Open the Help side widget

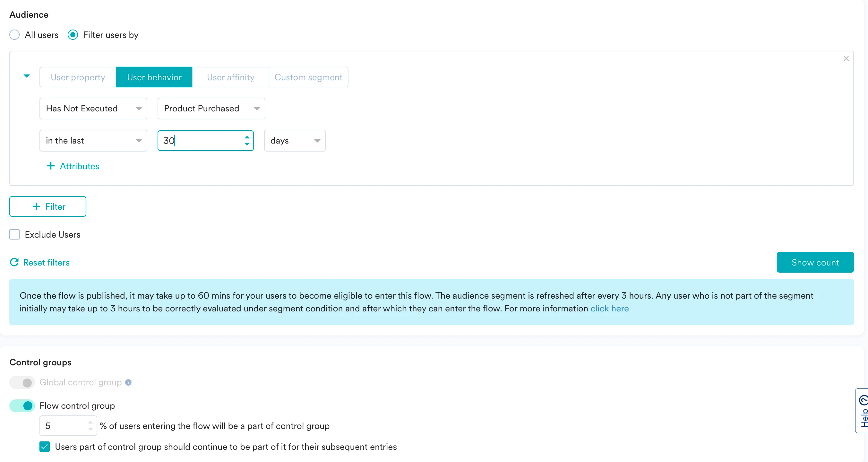862,411
